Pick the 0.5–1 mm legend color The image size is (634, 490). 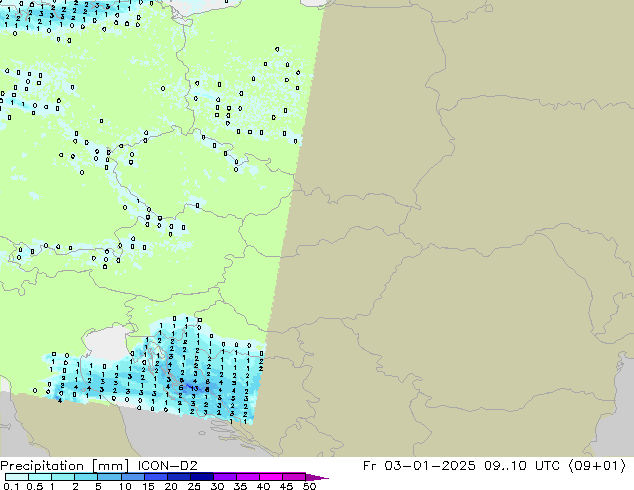tap(40, 477)
